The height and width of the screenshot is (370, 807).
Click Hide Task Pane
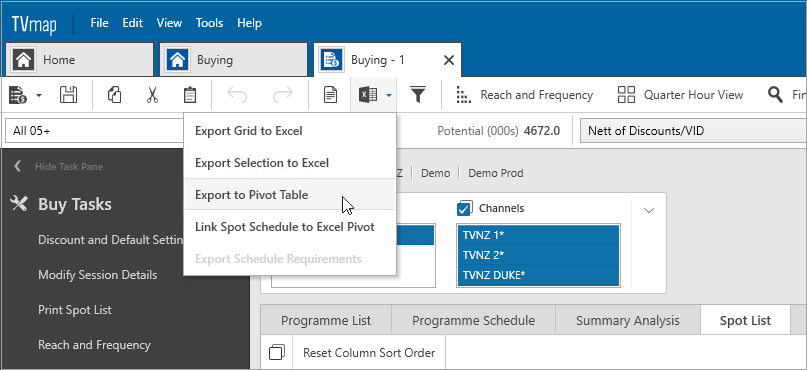[x=68, y=167]
